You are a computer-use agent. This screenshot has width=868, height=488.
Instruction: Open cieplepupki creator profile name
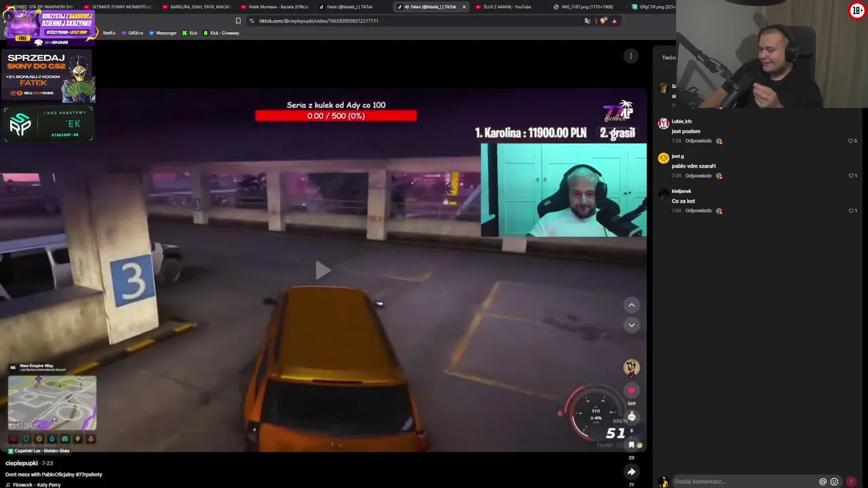22,463
